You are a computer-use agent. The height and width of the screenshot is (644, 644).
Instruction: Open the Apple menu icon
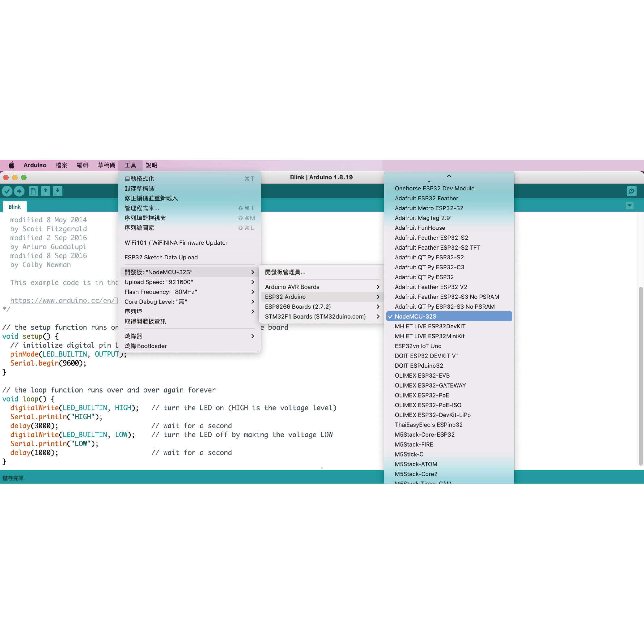(x=11, y=165)
